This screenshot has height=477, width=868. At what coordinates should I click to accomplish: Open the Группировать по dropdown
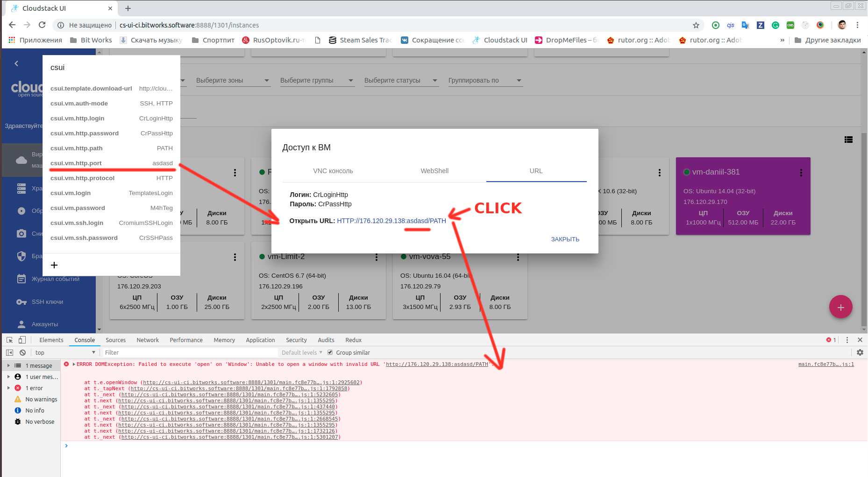[485, 80]
